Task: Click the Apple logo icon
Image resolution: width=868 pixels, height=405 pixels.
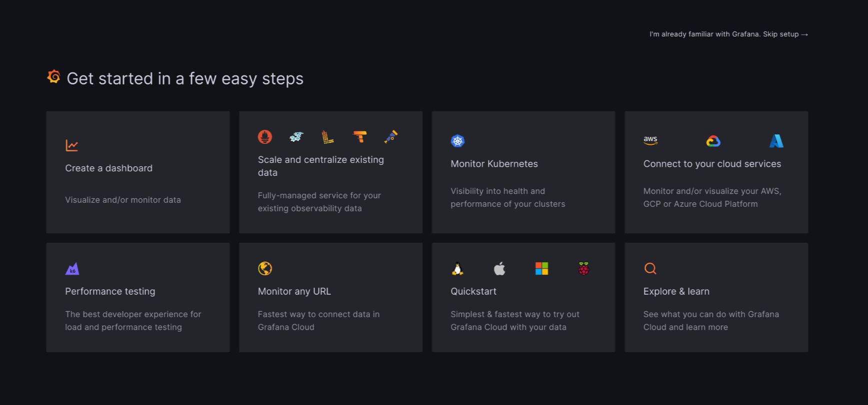Action: (x=499, y=269)
